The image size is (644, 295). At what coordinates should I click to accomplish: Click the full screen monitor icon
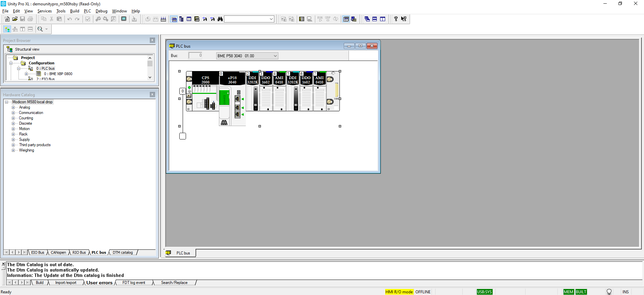click(124, 19)
